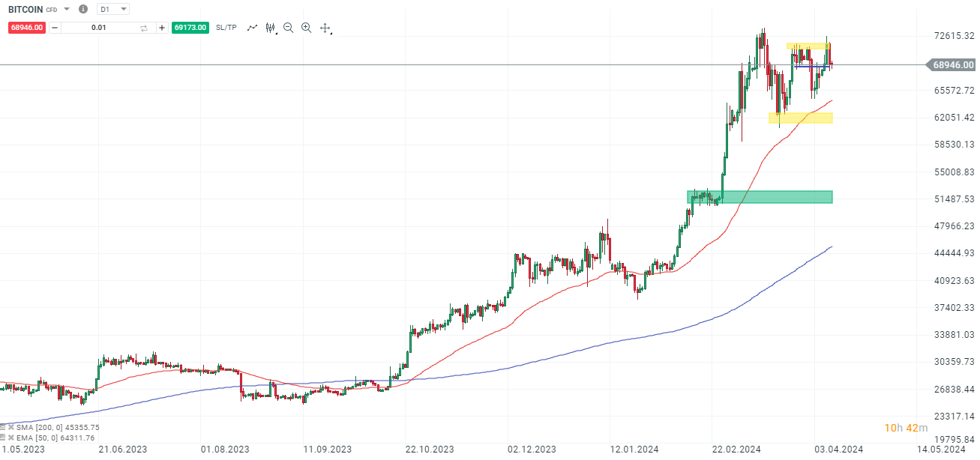Viewport: 980px width, 460px height.
Task: Activate the crosshair move tool
Action: (x=324, y=27)
